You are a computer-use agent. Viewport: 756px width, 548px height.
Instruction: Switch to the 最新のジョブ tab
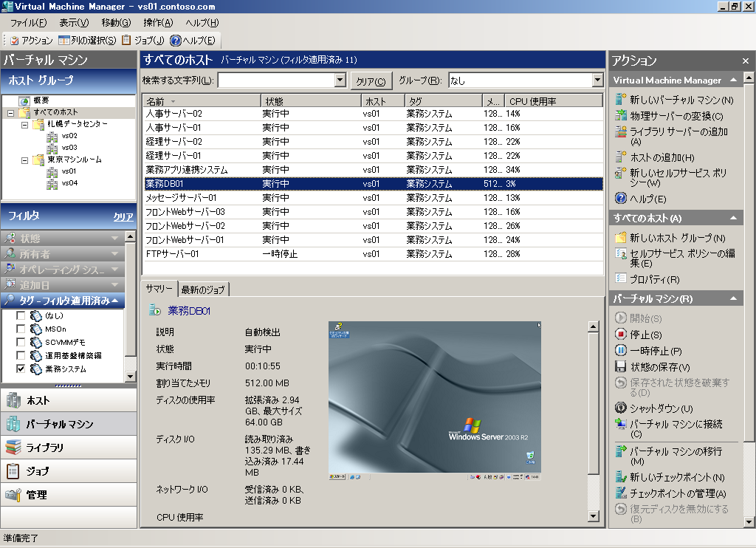[204, 289]
